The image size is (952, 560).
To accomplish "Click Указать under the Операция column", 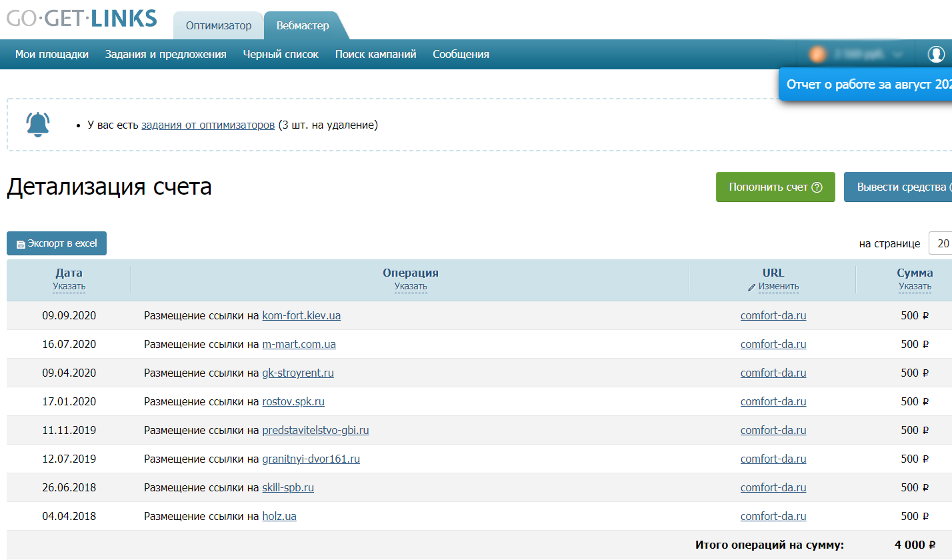I will [411, 287].
